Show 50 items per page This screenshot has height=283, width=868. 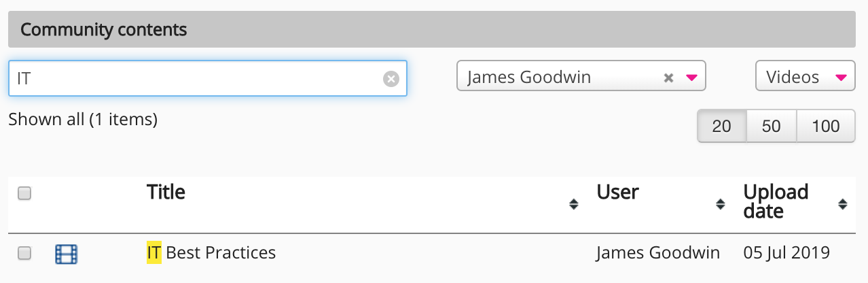(x=771, y=127)
